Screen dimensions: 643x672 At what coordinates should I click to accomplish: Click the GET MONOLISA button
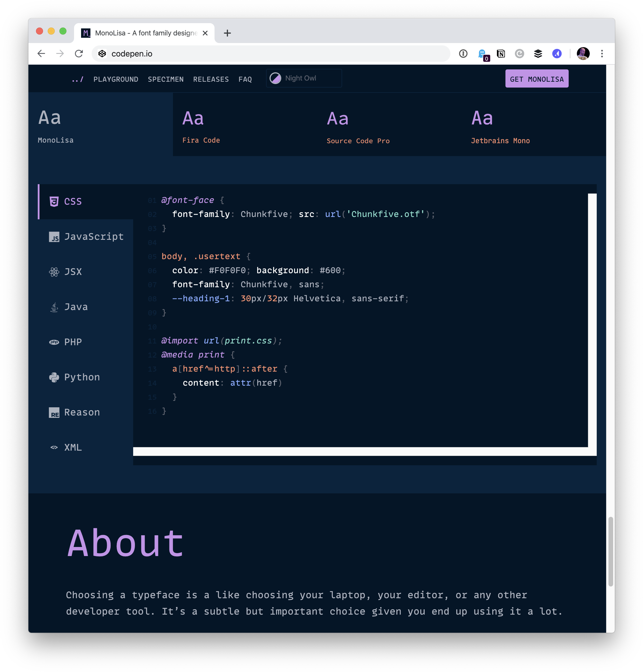click(537, 78)
